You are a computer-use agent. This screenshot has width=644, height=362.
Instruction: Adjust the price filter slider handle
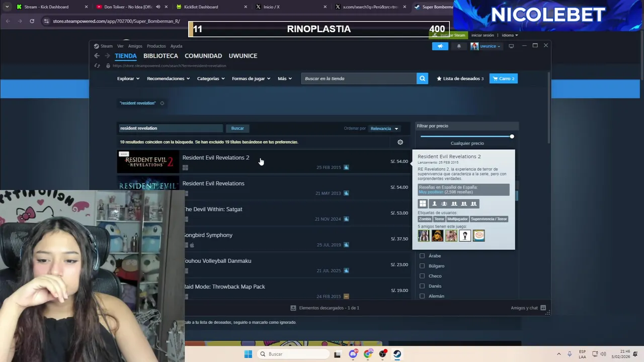(x=512, y=137)
